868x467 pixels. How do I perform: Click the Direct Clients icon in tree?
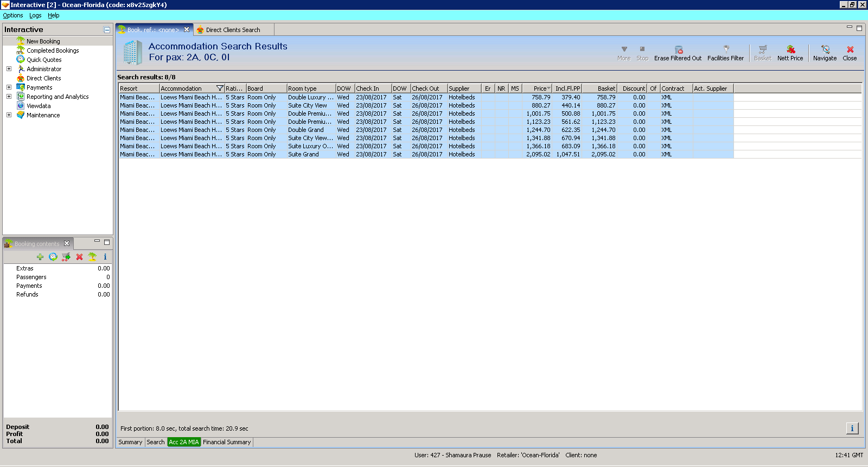[x=21, y=78]
